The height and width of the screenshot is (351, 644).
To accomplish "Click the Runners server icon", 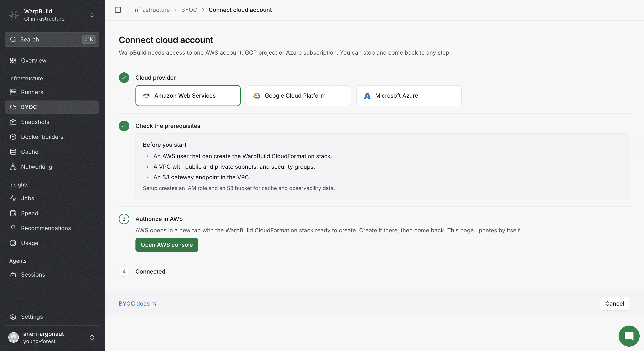I will pos(13,92).
